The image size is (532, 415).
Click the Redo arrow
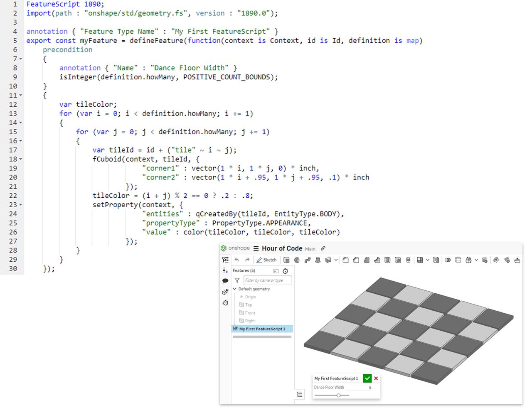248,260
